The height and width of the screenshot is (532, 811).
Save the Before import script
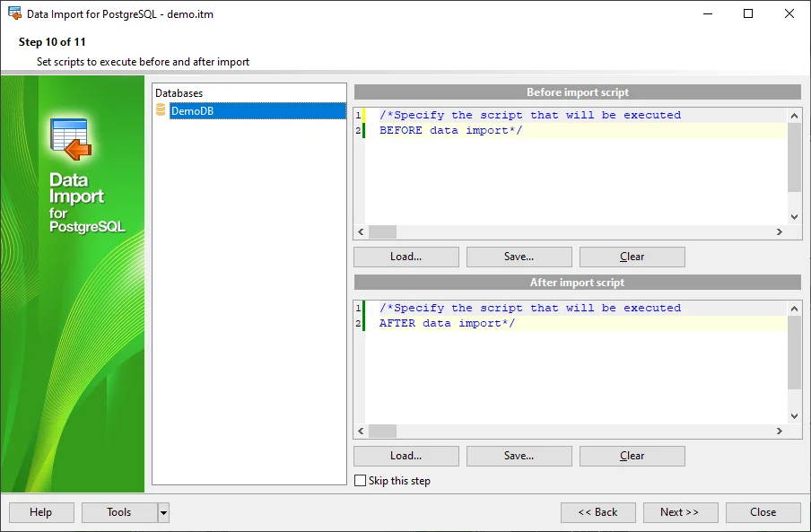pyautogui.click(x=519, y=257)
